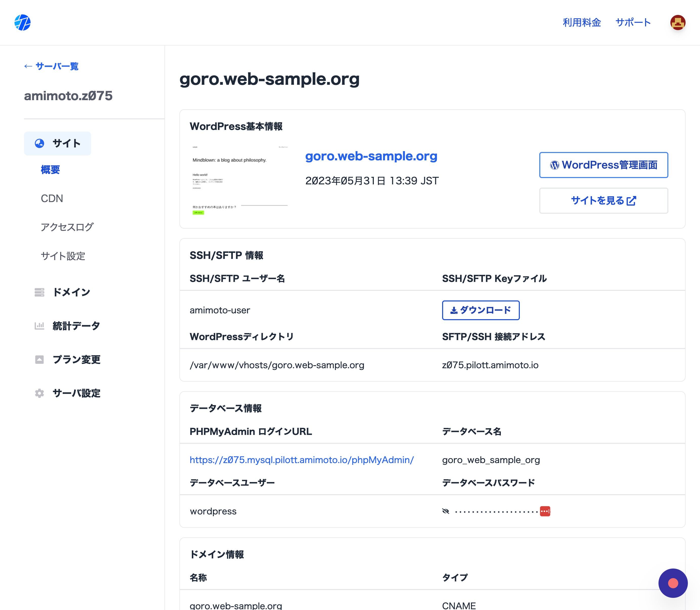Select amimoto-user username text
700x610 pixels.
220,311
